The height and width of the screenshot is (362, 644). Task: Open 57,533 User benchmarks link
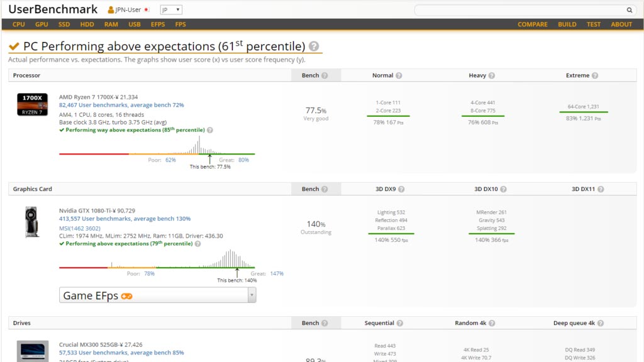click(x=121, y=353)
